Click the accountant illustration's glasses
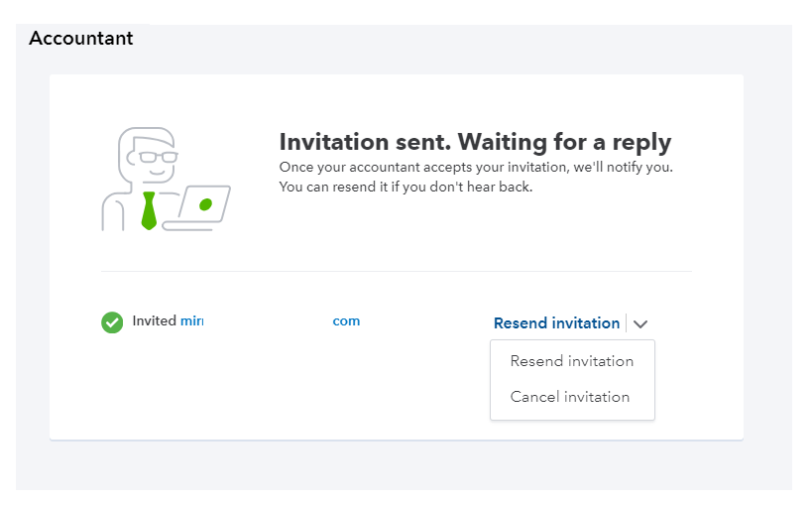Viewport: 812px width, 507px height. 158,157
